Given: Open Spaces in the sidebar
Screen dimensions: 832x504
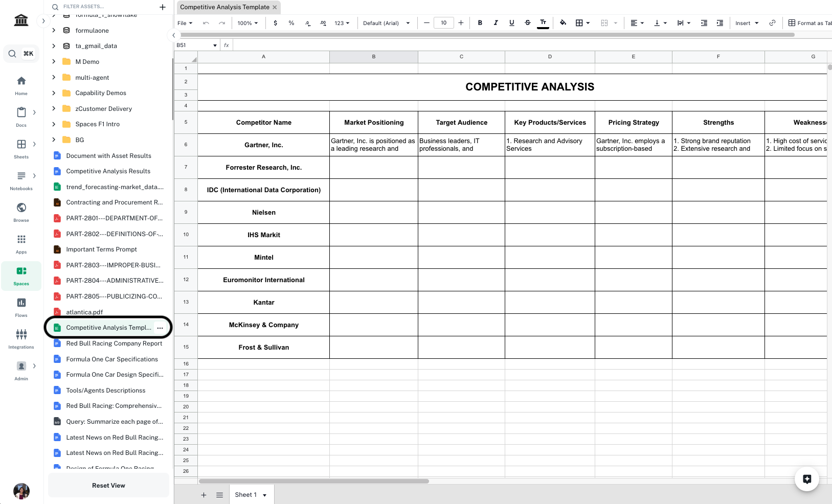Looking at the screenshot, I should [x=21, y=276].
